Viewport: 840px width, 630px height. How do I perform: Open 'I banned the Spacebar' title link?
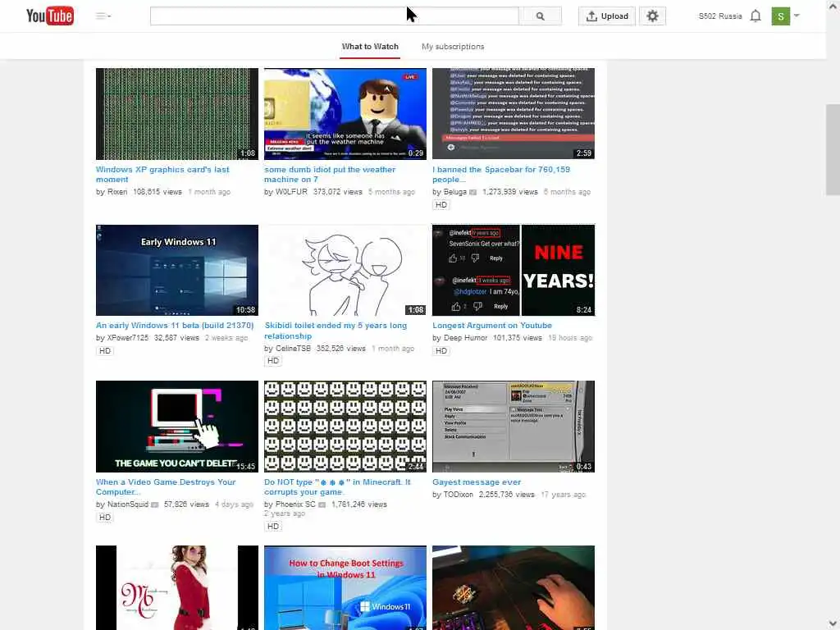(x=501, y=174)
